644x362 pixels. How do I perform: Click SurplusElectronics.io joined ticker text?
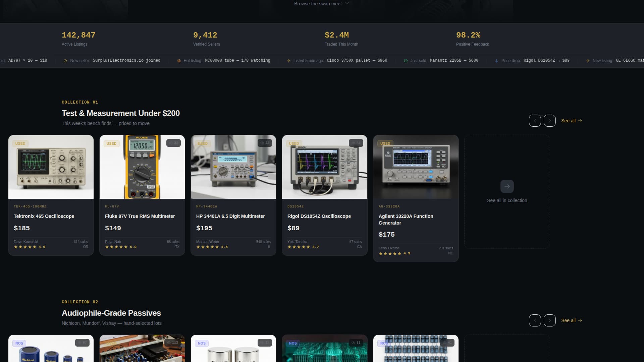126,60
